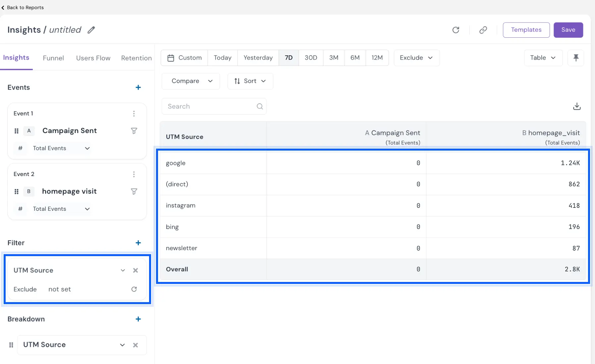Open Event 1 three-dot options menu
Image resolution: width=595 pixels, height=364 pixels.
click(134, 114)
